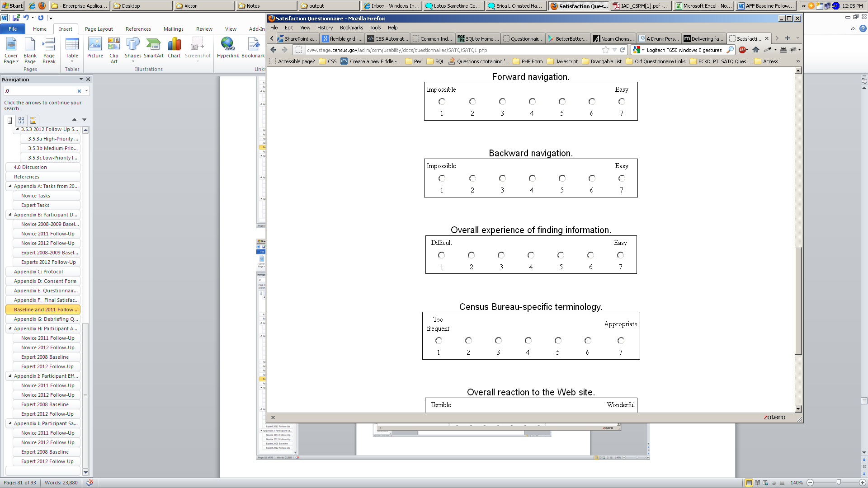The width and height of the screenshot is (868, 488).
Task: Click the Firefox home button
Action: (x=755, y=50)
